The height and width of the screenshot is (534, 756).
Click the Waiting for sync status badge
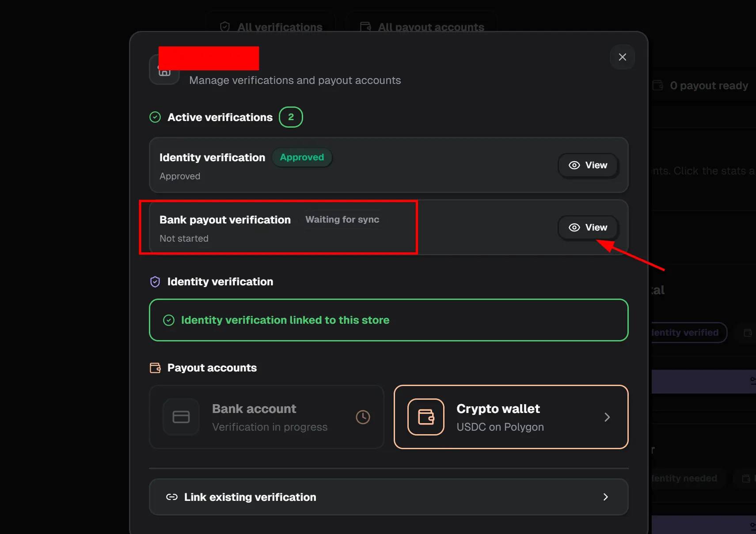pos(342,220)
